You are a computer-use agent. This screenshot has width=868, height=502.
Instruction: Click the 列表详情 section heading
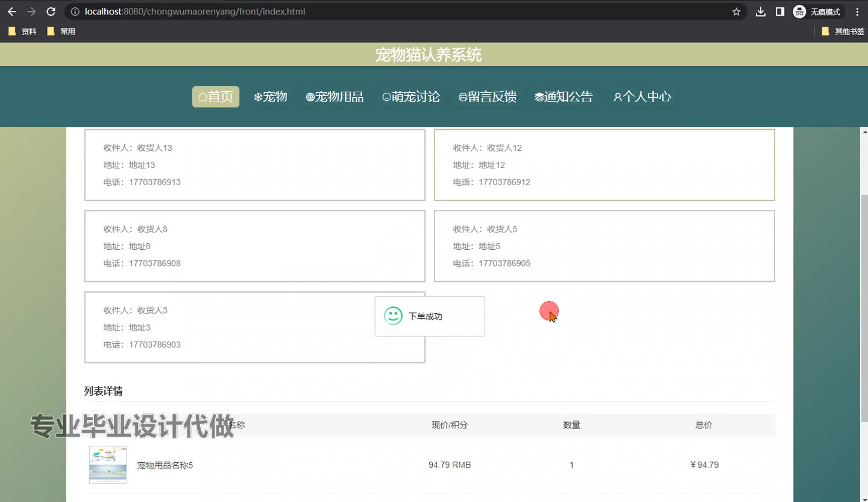click(103, 391)
